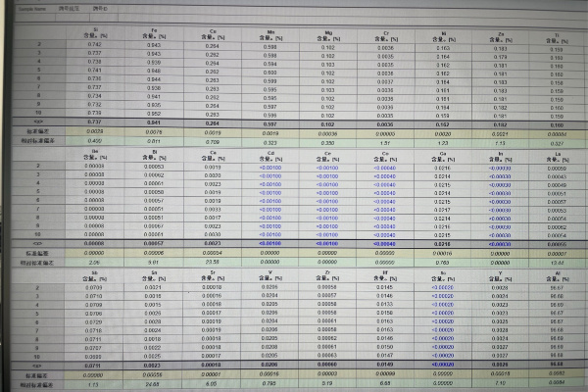This screenshot has width=588, height=392.
Task: Click the Ni column header in top table
Action: point(444,34)
